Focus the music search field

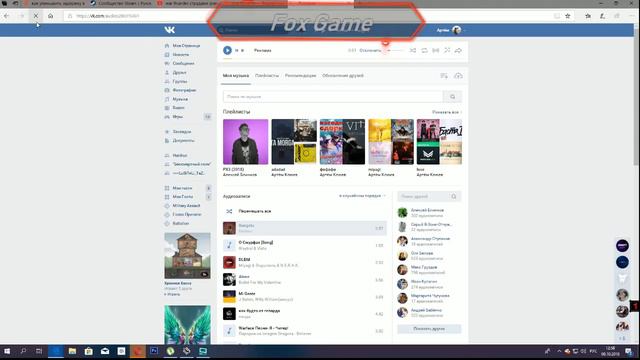333,97
